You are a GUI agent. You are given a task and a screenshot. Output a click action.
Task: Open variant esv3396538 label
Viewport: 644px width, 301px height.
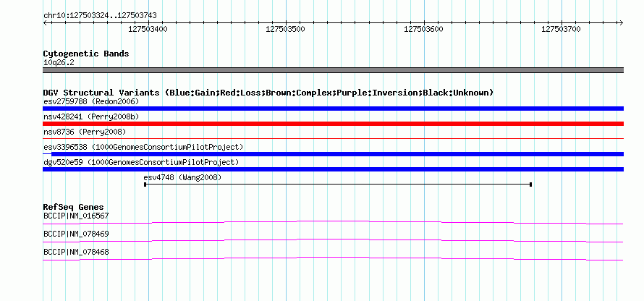click(143, 147)
